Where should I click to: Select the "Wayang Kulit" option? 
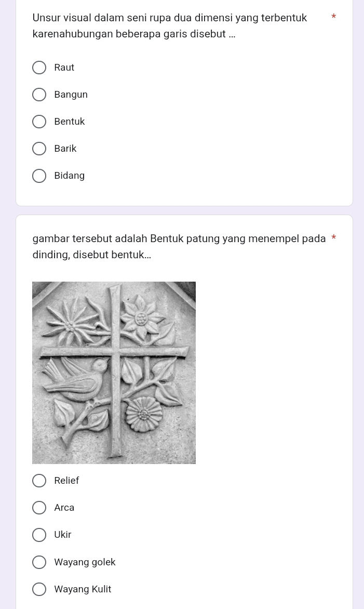(39, 589)
